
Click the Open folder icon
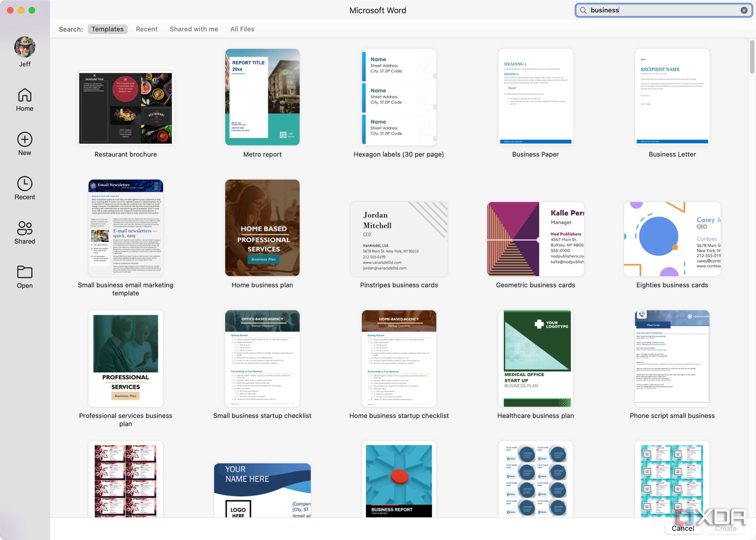tap(25, 272)
